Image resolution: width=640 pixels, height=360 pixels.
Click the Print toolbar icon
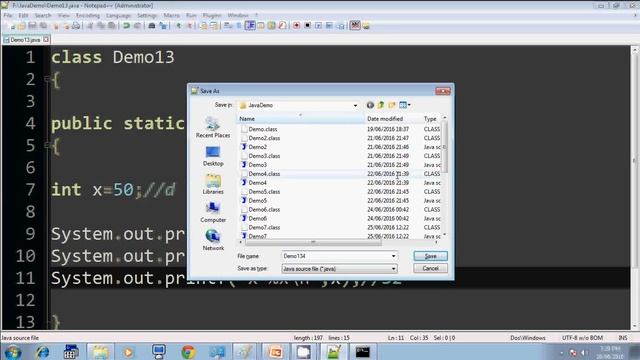click(x=76, y=26)
